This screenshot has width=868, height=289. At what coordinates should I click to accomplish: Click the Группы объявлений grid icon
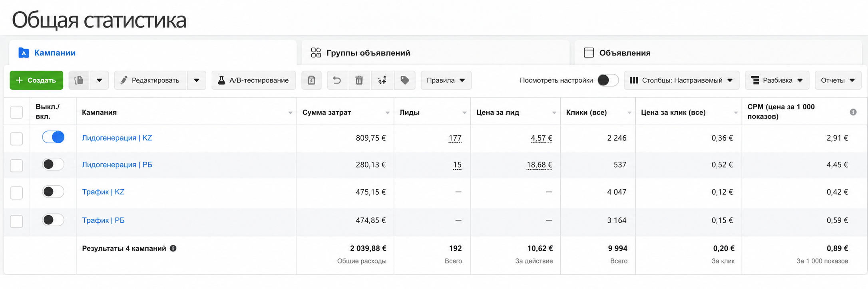316,53
